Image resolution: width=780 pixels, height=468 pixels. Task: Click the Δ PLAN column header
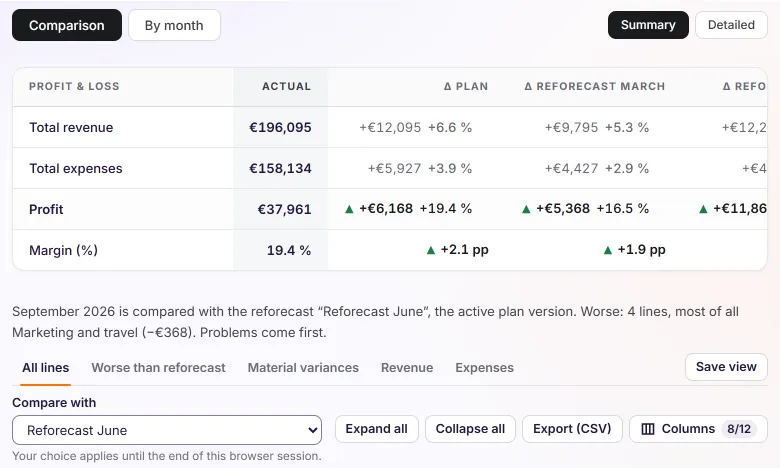pyautogui.click(x=466, y=86)
